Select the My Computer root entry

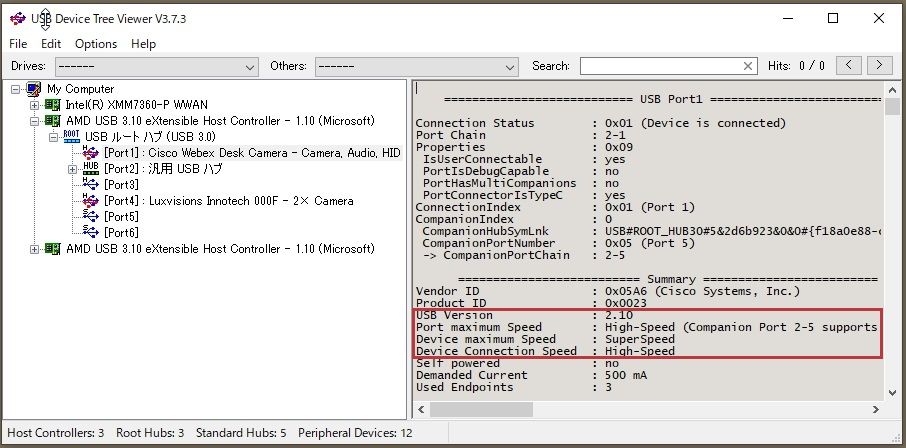[x=80, y=89]
